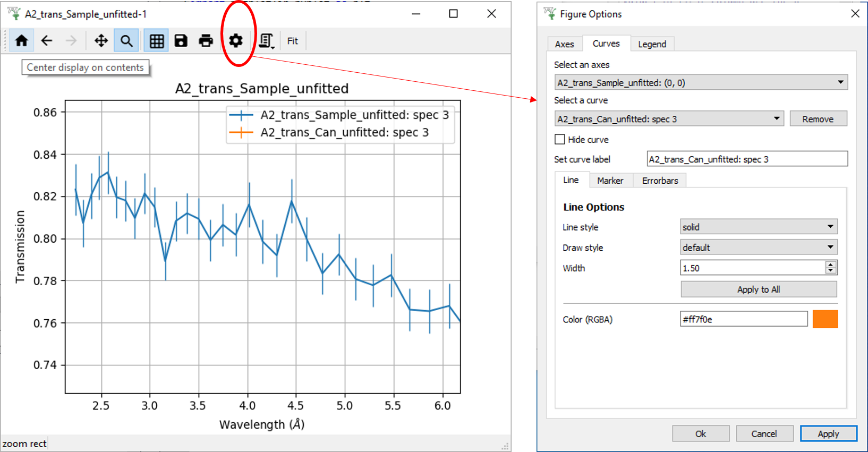Open the generate script icon menu
The width and height of the screenshot is (868, 452).
coord(267,41)
